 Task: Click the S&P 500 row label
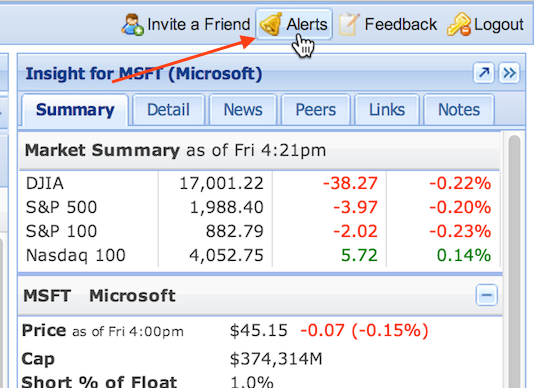(x=61, y=207)
